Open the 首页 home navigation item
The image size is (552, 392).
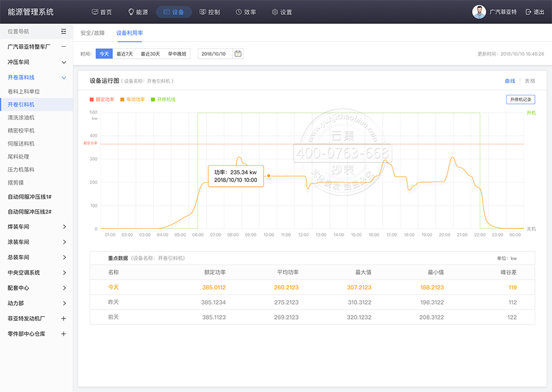pyautogui.click(x=101, y=12)
